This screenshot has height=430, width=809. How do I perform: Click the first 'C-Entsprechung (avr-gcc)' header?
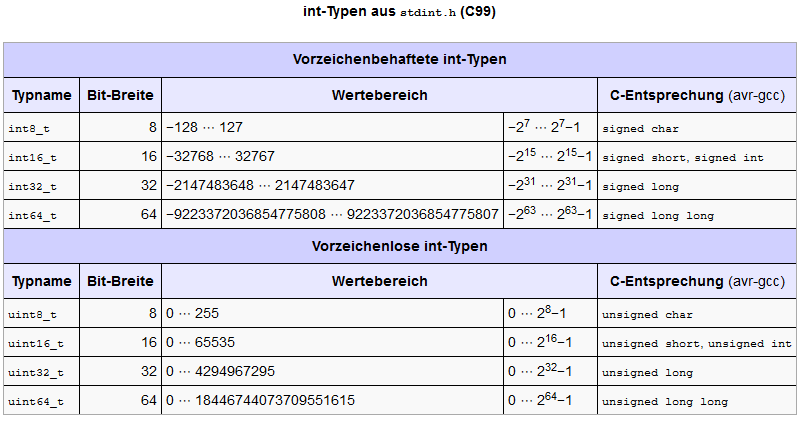[x=697, y=95]
